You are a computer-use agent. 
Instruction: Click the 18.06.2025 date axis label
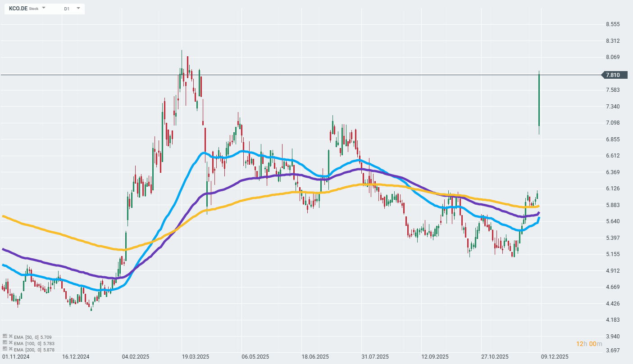[x=315, y=357]
